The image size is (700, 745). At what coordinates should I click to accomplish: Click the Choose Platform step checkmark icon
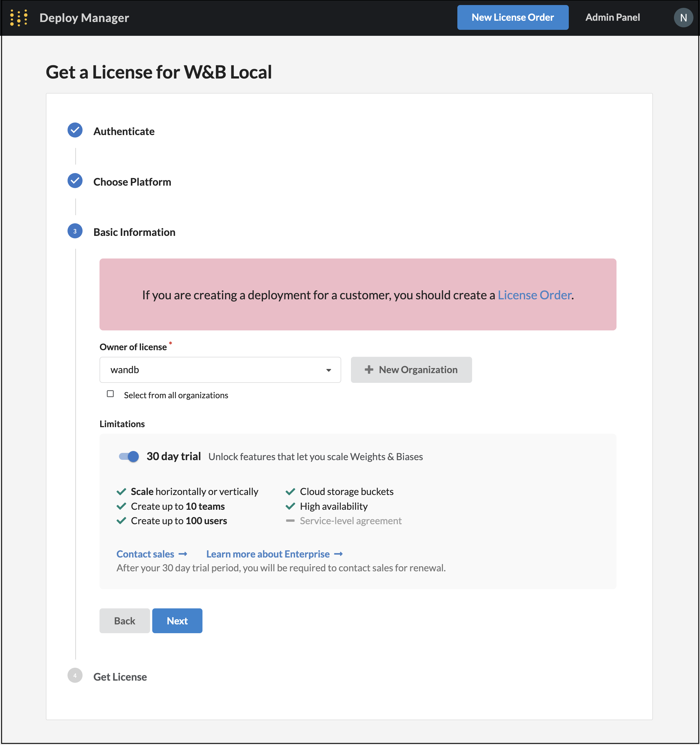(x=75, y=181)
